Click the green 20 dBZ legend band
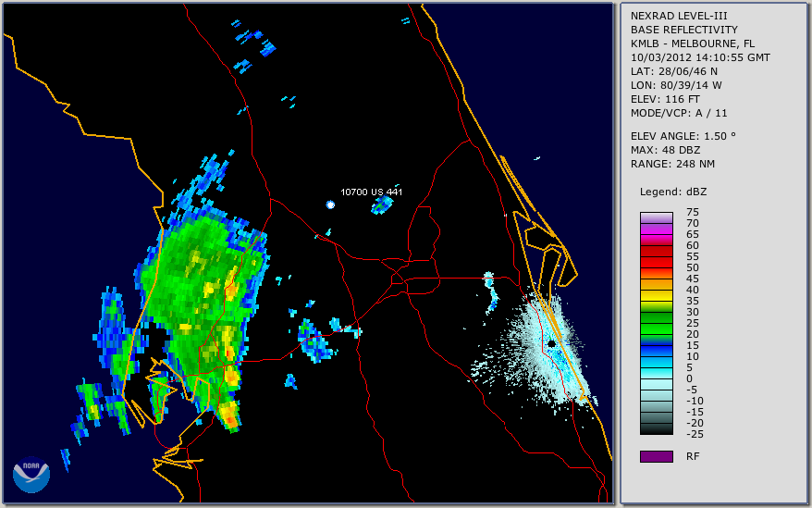The width and height of the screenshot is (812, 508). point(656,328)
